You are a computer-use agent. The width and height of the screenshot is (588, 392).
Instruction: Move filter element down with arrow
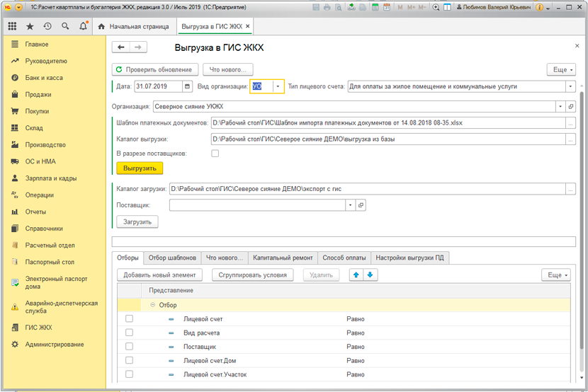(370, 275)
